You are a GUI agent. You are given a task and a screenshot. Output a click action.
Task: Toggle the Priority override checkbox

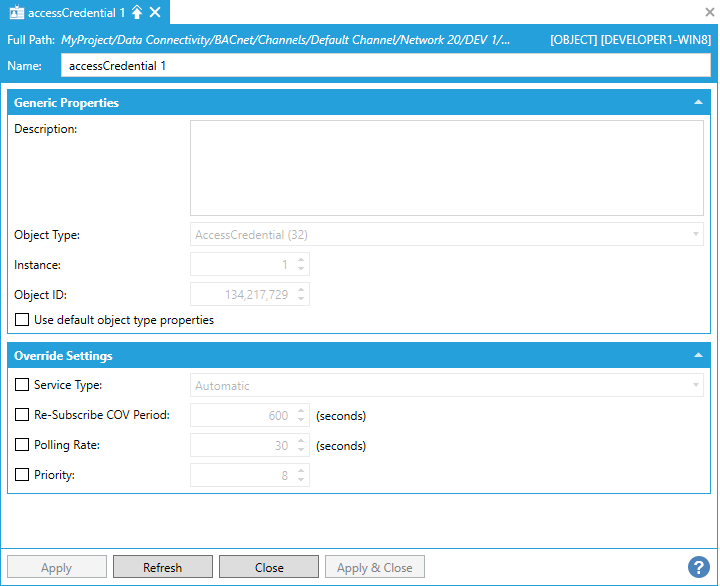coord(22,475)
